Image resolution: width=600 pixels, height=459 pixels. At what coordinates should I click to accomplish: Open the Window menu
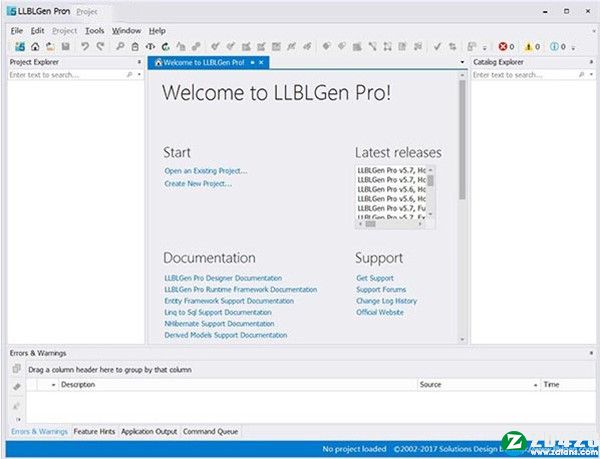pyautogui.click(x=127, y=31)
